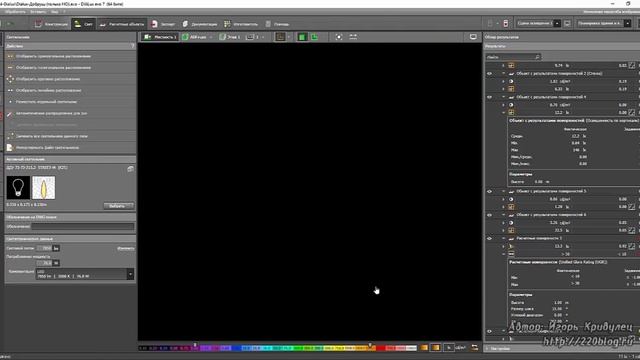Open the Экспорт mode tab

point(162,24)
